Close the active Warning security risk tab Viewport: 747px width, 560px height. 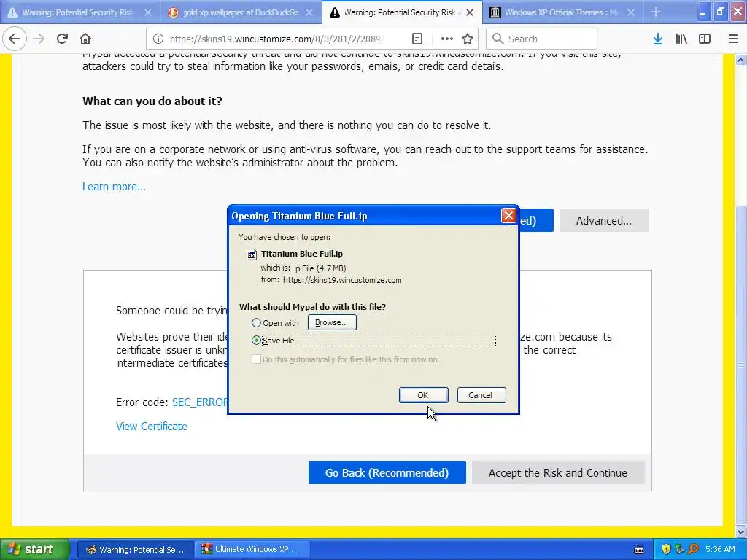470,12
